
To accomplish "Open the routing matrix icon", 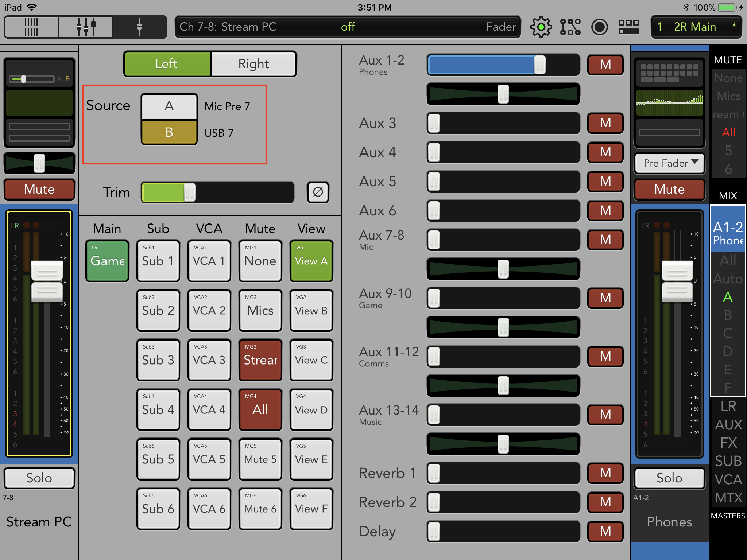I will 570,27.
